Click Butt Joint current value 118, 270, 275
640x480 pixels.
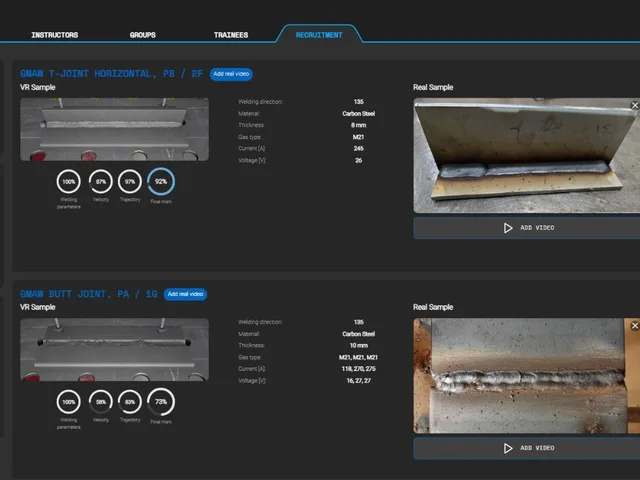click(x=358, y=369)
